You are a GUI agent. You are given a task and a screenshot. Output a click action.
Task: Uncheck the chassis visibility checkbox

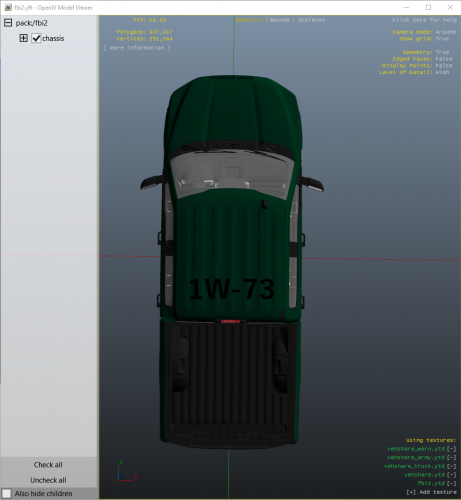coord(36,38)
